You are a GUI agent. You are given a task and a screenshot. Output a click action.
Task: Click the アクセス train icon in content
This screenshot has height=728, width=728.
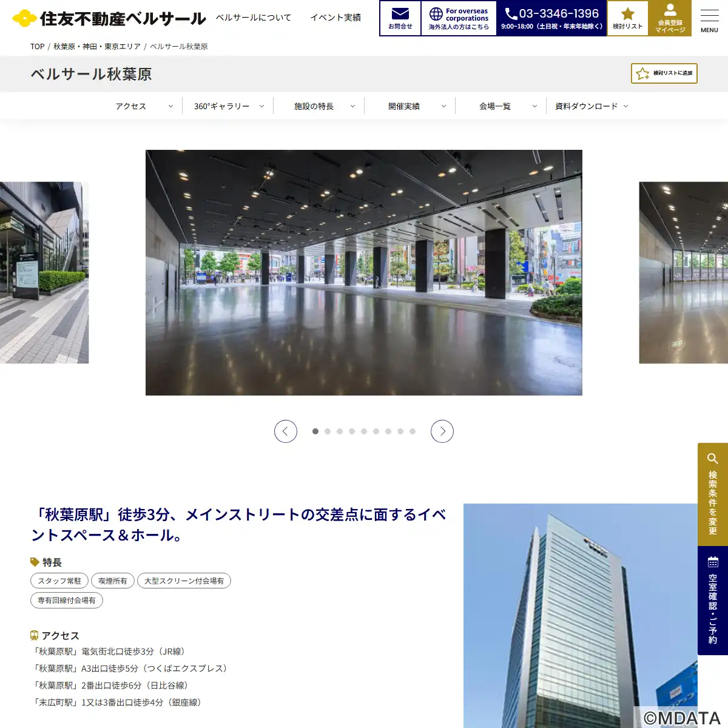[35, 635]
